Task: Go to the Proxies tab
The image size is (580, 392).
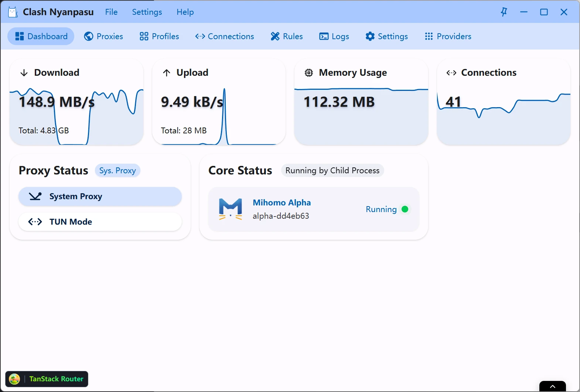Action: 103,36
